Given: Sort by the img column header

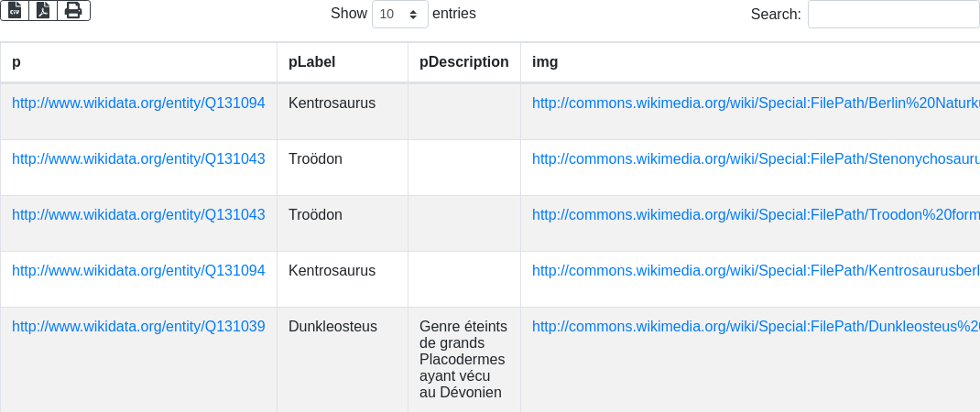Looking at the screenshot, I should 545,62.
